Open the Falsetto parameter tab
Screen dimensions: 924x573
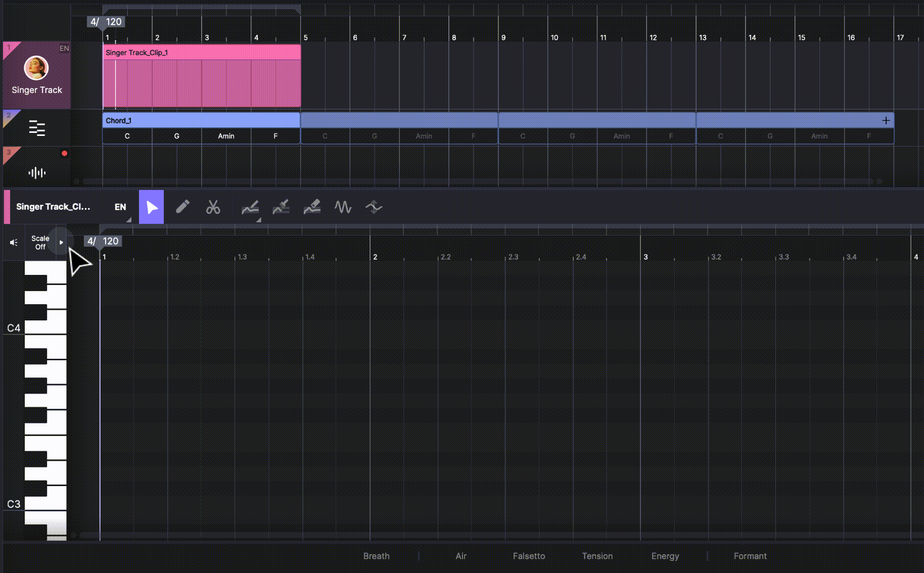[x=529, y=556]
